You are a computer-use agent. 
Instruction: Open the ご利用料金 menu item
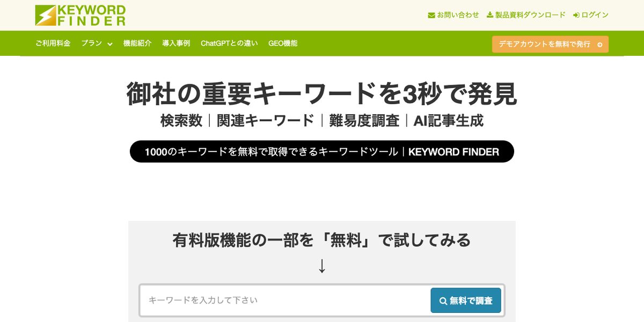point(53,43)
